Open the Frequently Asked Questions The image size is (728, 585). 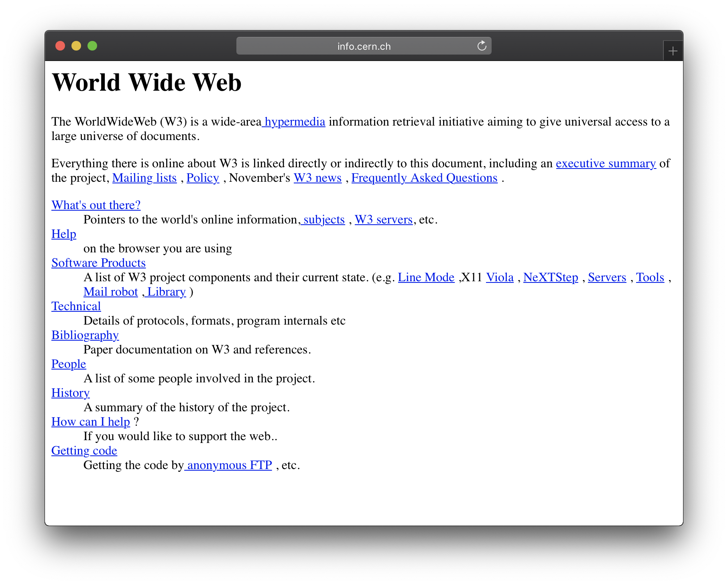click(423, 178)
